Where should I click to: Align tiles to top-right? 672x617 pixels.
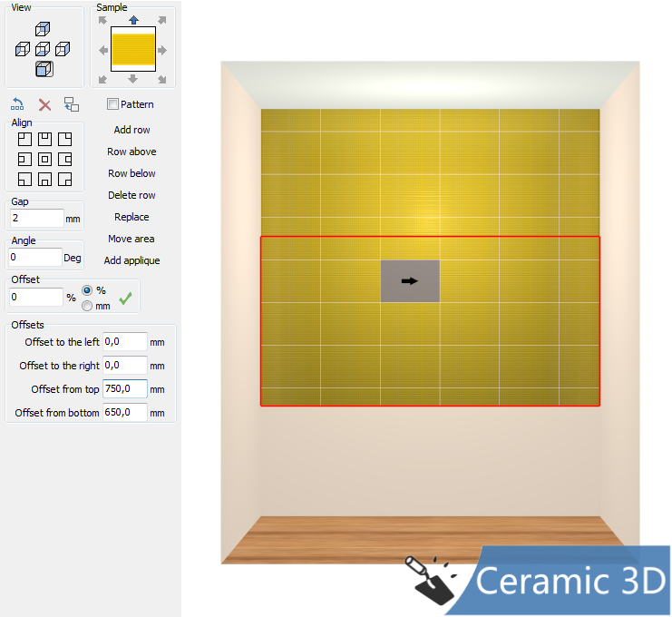coord(64,140)
